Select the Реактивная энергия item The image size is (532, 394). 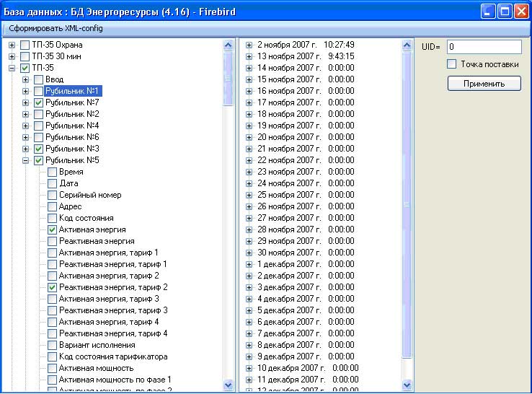click(x=97, y=241)
